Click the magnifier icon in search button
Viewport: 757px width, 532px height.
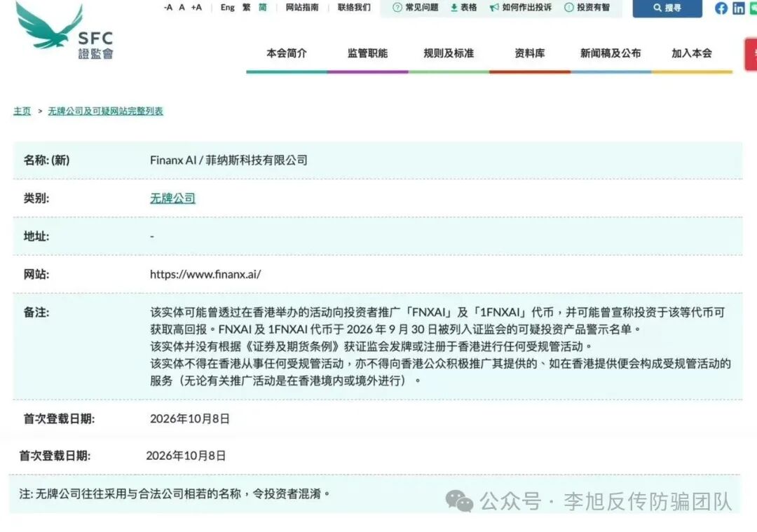tap(657, 8)
